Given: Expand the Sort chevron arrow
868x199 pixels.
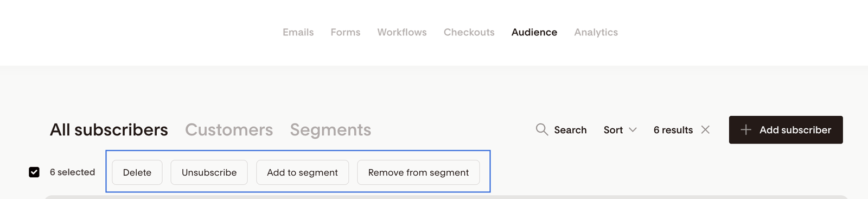Looking at the screenshot, I should [x=633, y=130].
